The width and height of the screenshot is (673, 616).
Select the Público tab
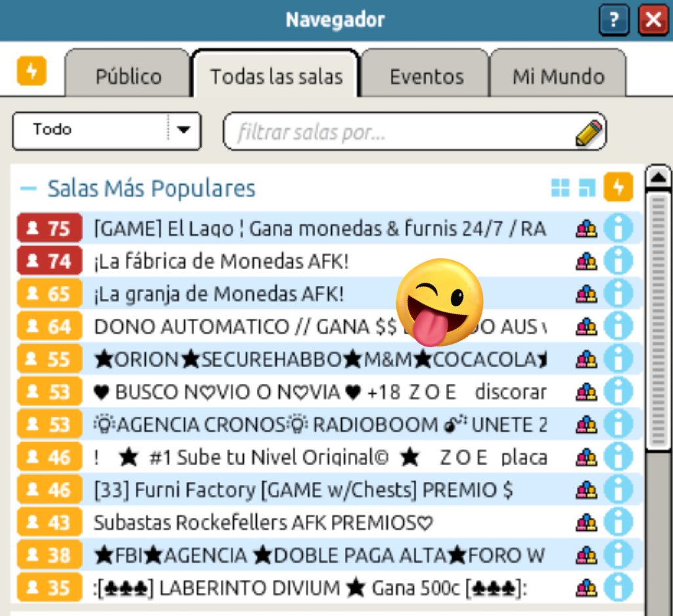point(127,76)
